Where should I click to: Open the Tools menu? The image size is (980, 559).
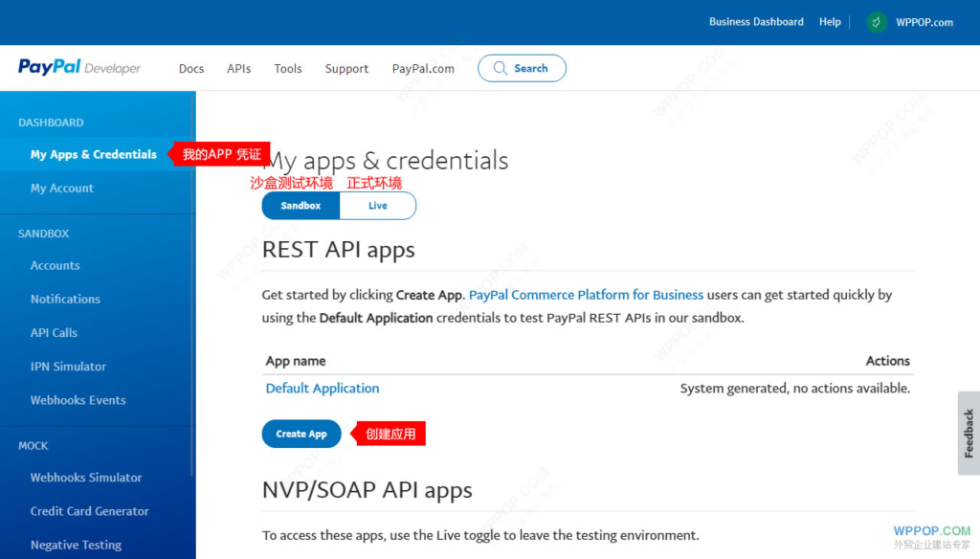click(x=288, y=69)
